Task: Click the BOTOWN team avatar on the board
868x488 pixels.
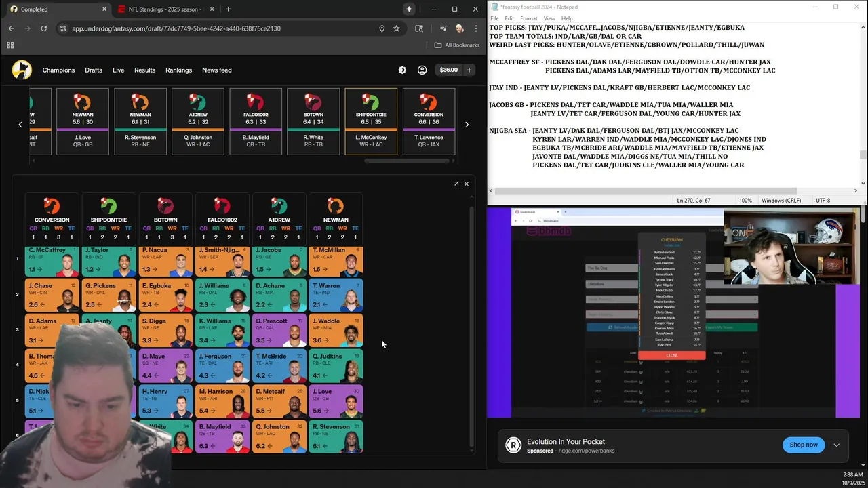Action: [x=165, y=205]
